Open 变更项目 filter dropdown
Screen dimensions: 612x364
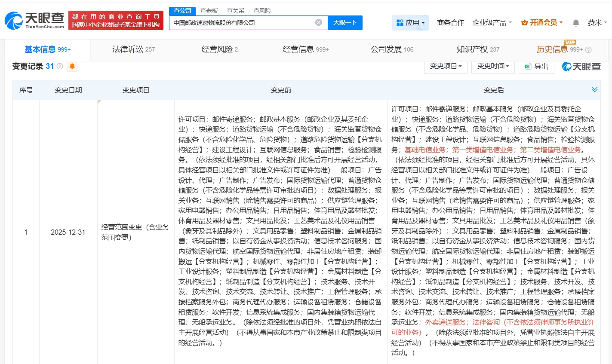[446, 66]
